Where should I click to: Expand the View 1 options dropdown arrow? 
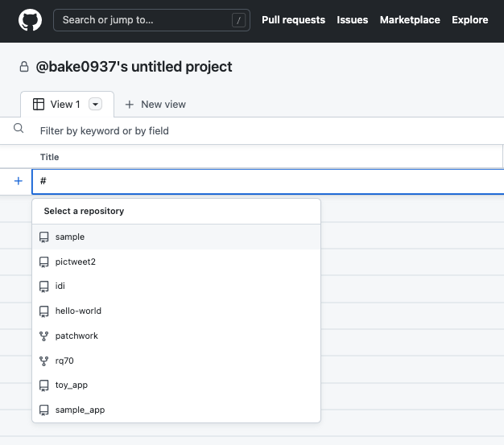[x=96, y=104]
